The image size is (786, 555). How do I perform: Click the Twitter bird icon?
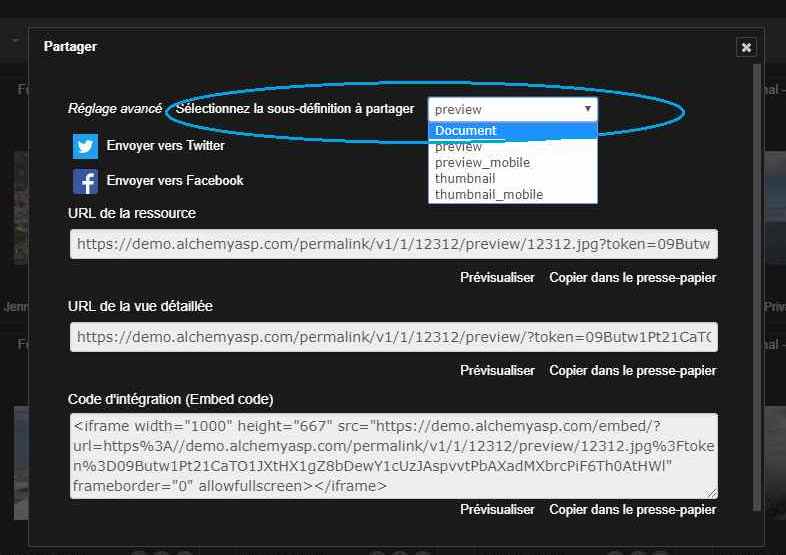point(85,146)
